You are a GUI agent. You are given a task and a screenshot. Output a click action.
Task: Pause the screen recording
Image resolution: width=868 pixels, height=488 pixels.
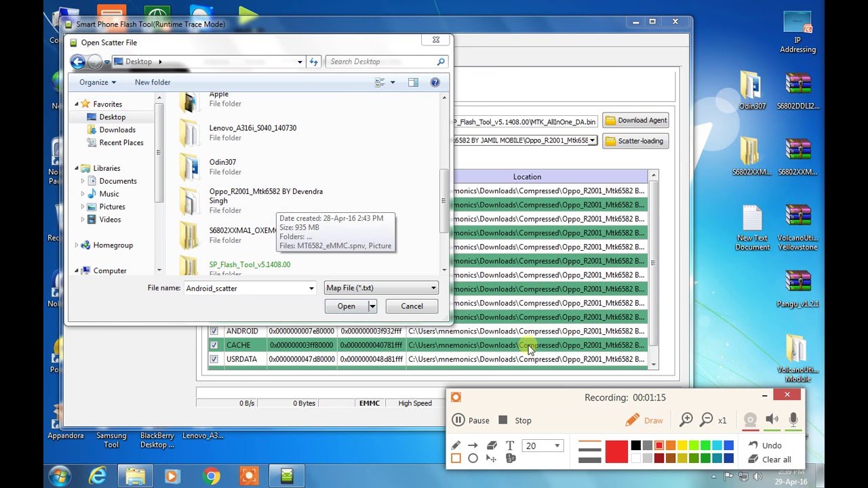pos(471,420)
